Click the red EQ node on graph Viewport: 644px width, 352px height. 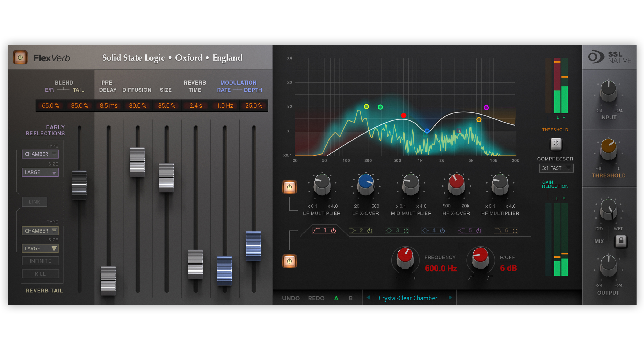point(404,115)
